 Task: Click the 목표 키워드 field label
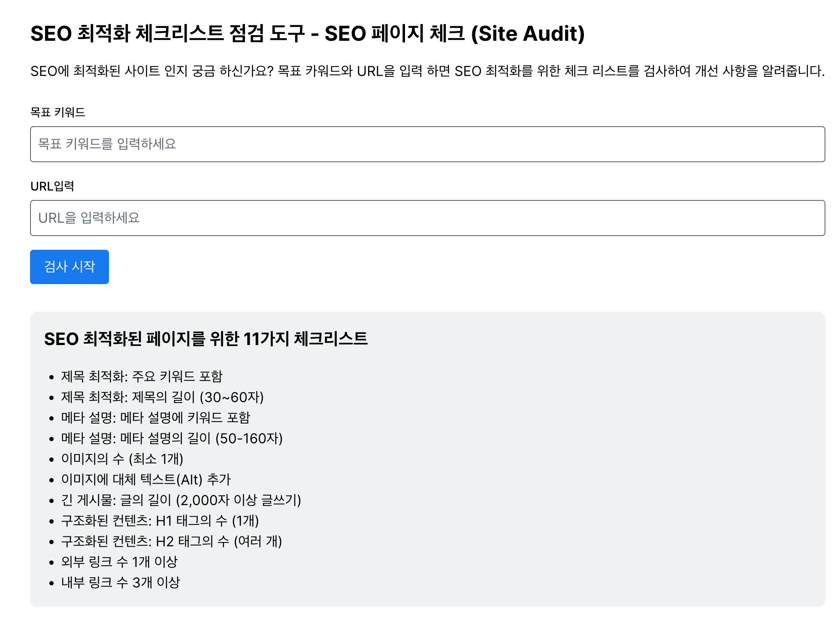(58, 112)
